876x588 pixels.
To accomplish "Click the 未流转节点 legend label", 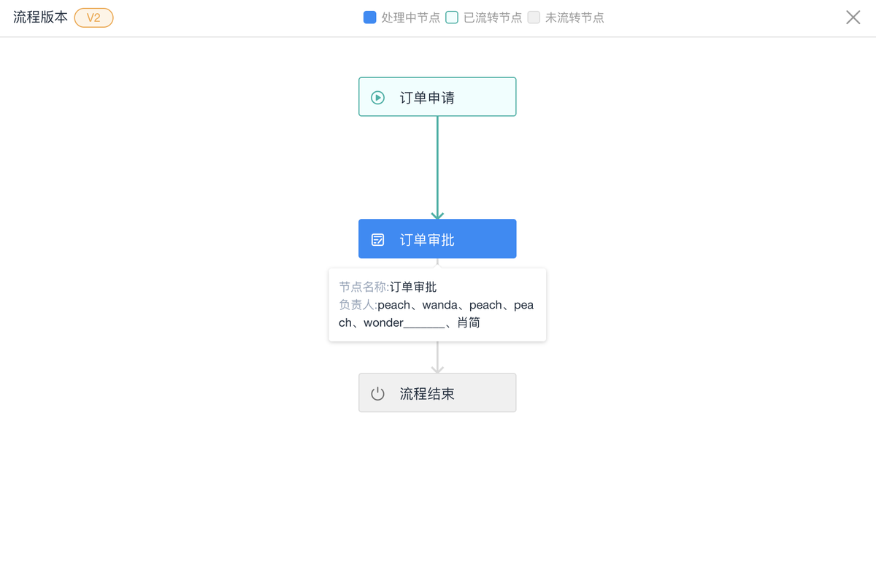I will pos(575,18).
